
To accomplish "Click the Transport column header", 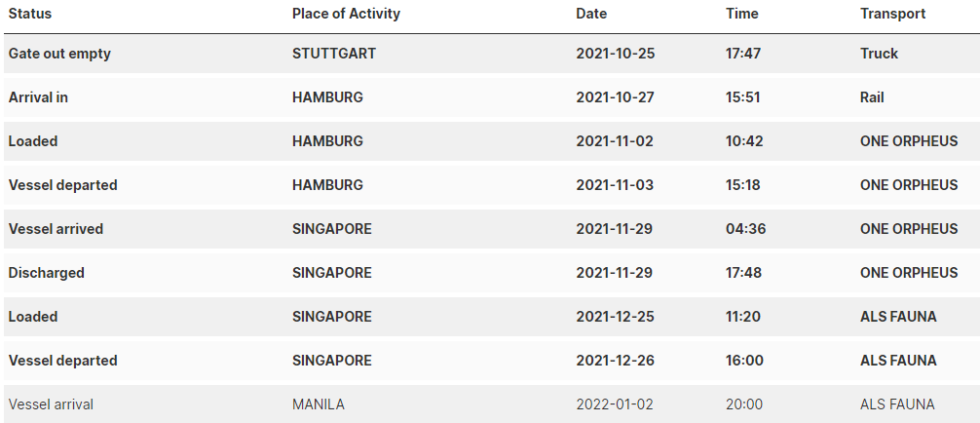I will point(892,14).
